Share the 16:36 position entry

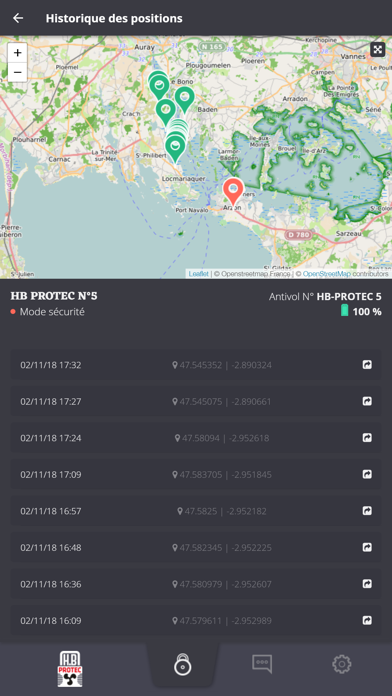pyautogui.click(x=367, y=583)
